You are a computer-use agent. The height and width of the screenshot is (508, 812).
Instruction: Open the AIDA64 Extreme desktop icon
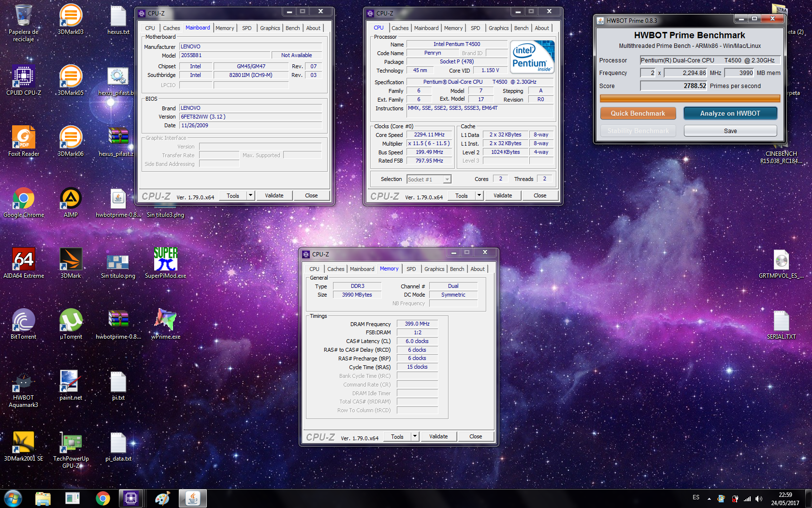click(23, 263)
